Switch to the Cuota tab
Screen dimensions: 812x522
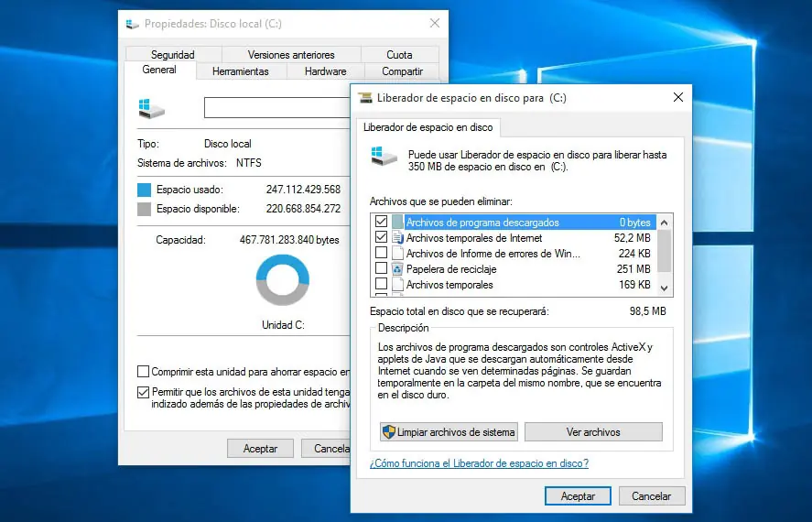click(399, 54)
